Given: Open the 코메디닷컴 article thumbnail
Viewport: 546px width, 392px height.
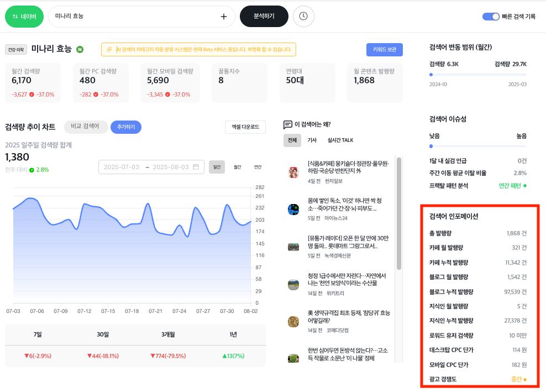Looking at the screenshot, I should click(x=293, y=322).
